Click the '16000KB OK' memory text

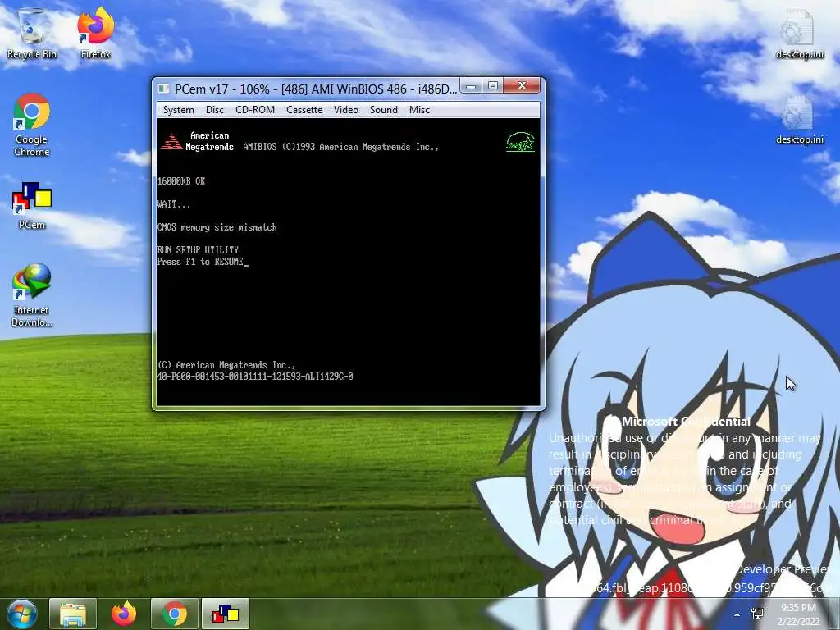click(181, 181)
